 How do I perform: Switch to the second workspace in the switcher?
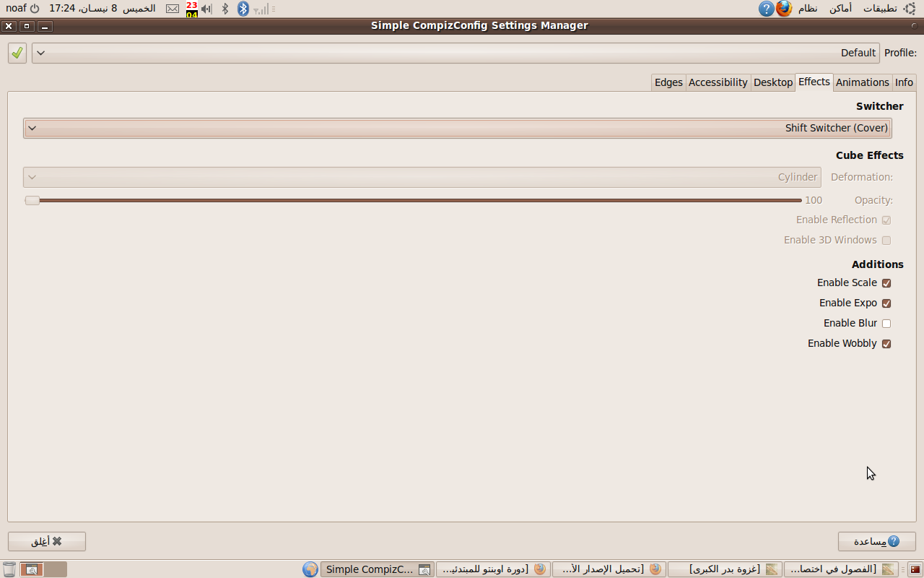coord(56,569)
